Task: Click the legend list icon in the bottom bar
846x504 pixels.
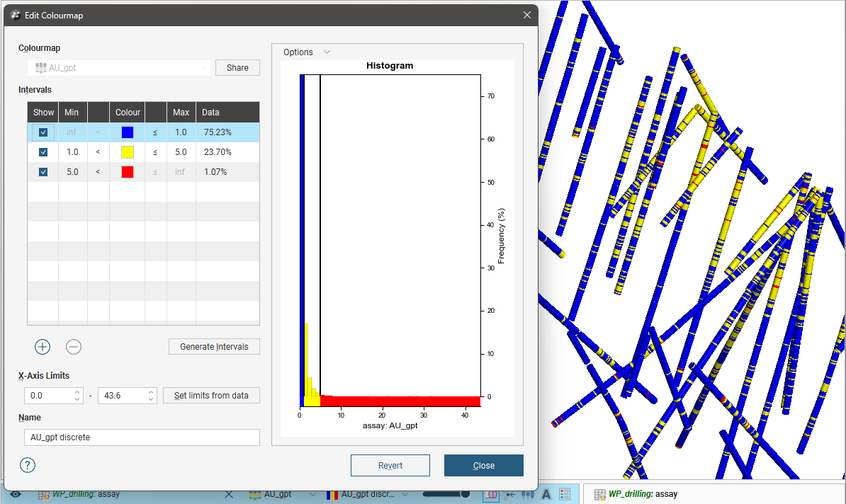Action: [x=565, y=494]
